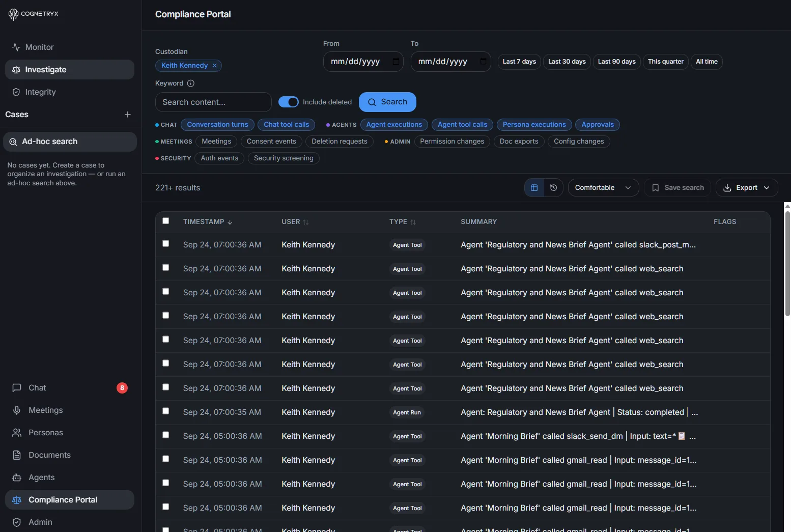Sort by Type column
The height and width of the screenshot is (532, 791).
pos(403,222)
